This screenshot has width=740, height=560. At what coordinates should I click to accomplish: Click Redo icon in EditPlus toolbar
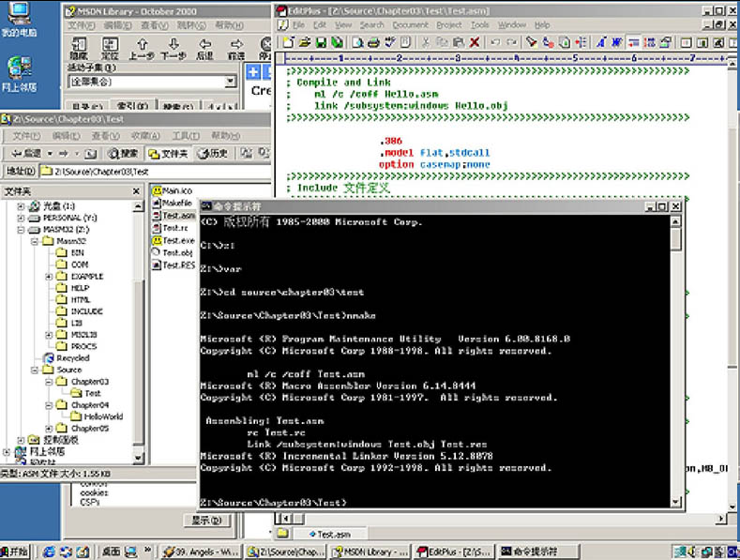click(x=511, y=42)
